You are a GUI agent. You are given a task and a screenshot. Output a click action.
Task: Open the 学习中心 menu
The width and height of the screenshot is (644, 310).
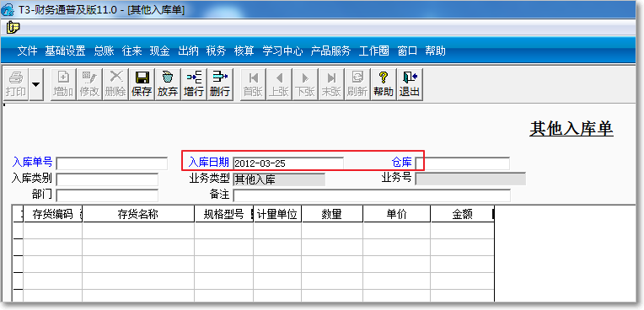tap(282, 51)
